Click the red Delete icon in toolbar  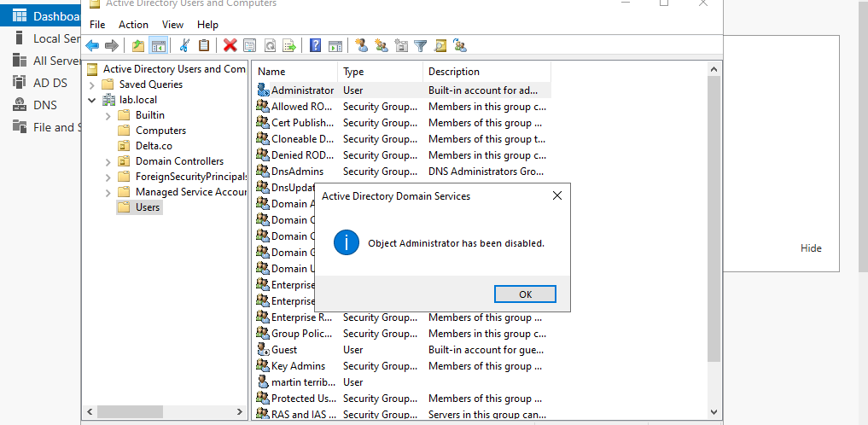pos(230,46)
